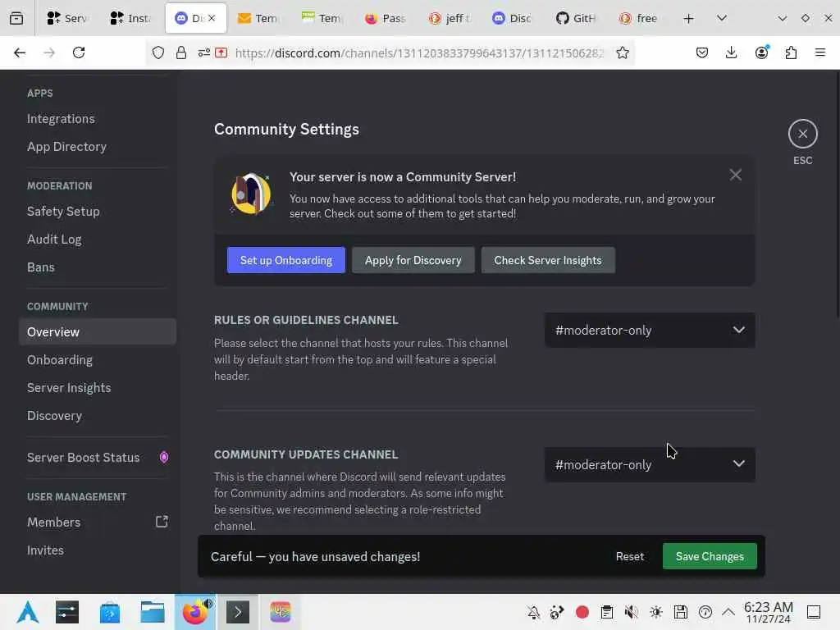Viewport: 840px width, 630px height.
Task: Open the system settings taskbar icon
Action: (x=67, y=612)
